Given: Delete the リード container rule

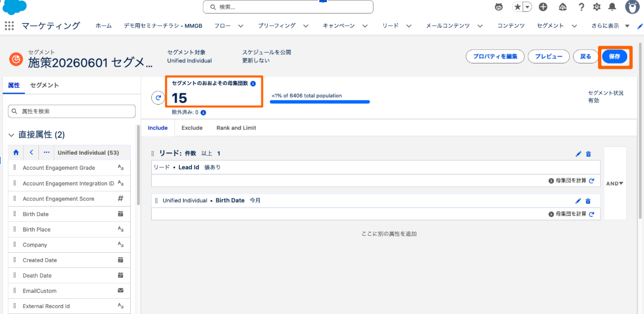Looking at the screenshot, I should point(589,154).
